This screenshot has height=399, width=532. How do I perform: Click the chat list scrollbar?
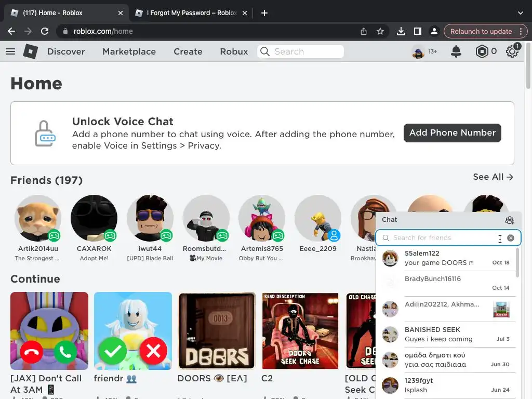point(517,263)
